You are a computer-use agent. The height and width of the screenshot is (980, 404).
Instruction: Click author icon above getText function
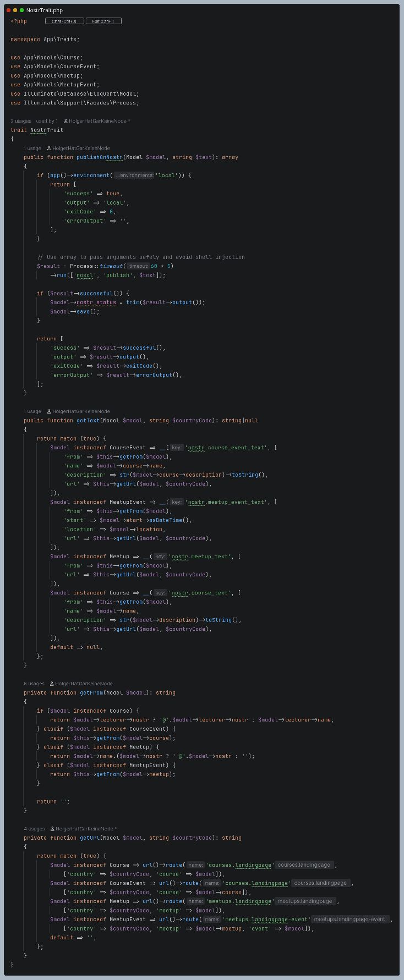pyautogui.click(x=49, y=411)
